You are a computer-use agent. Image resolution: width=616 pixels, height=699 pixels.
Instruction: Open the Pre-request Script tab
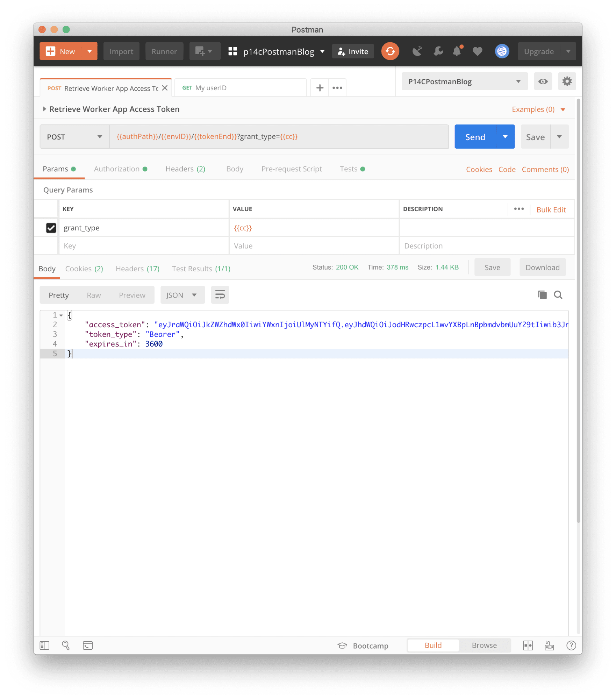[x=292, y=169]
